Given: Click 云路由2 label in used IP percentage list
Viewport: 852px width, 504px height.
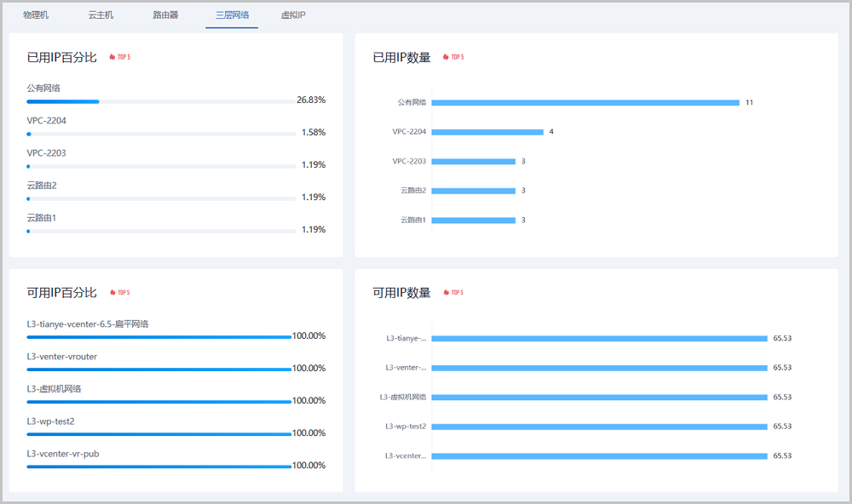Looking at the screenshot, I should (x=42, y=186).
